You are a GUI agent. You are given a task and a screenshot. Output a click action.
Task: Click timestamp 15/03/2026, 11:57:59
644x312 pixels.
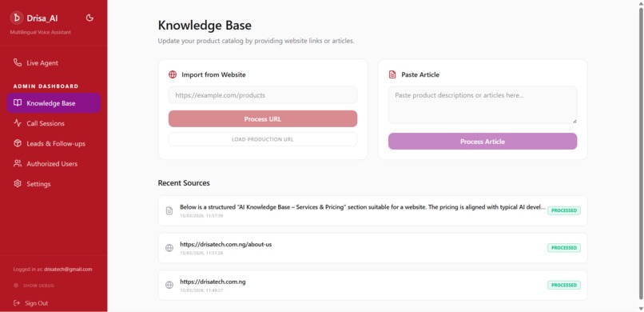pos(201,216)
